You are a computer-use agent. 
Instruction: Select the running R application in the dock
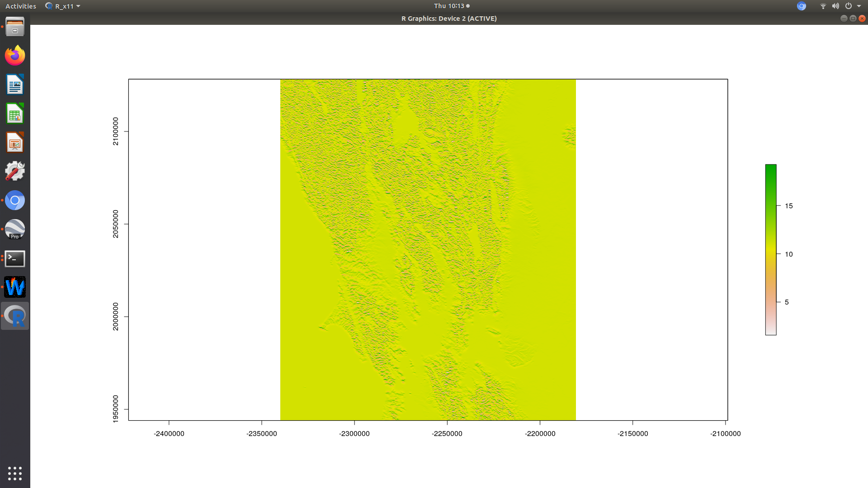(x=15, y=315)
